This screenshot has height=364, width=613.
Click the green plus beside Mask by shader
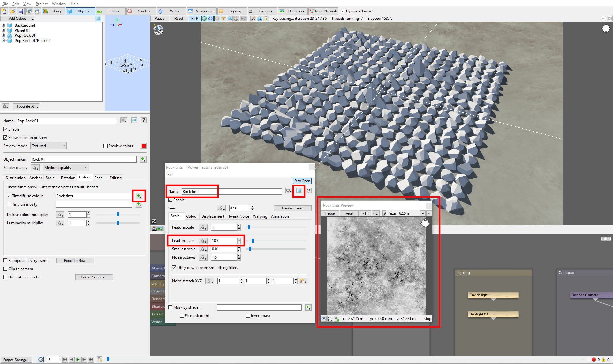308,307
